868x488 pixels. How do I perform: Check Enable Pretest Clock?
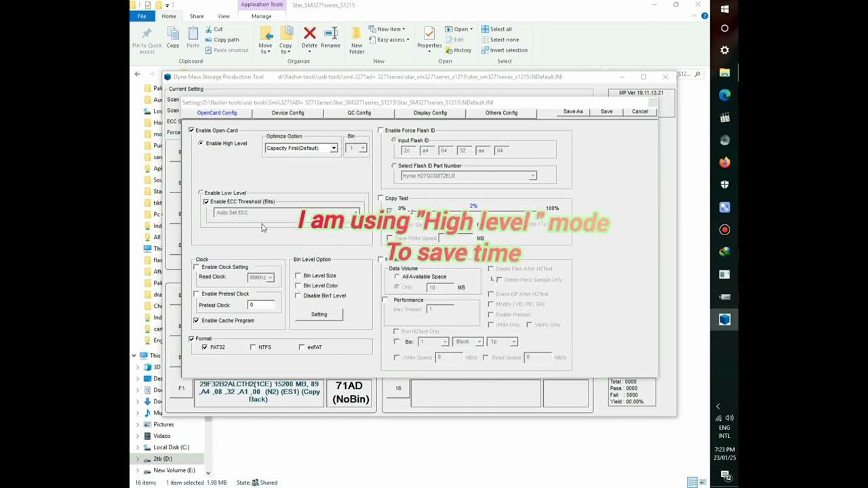tap(197, 294)
